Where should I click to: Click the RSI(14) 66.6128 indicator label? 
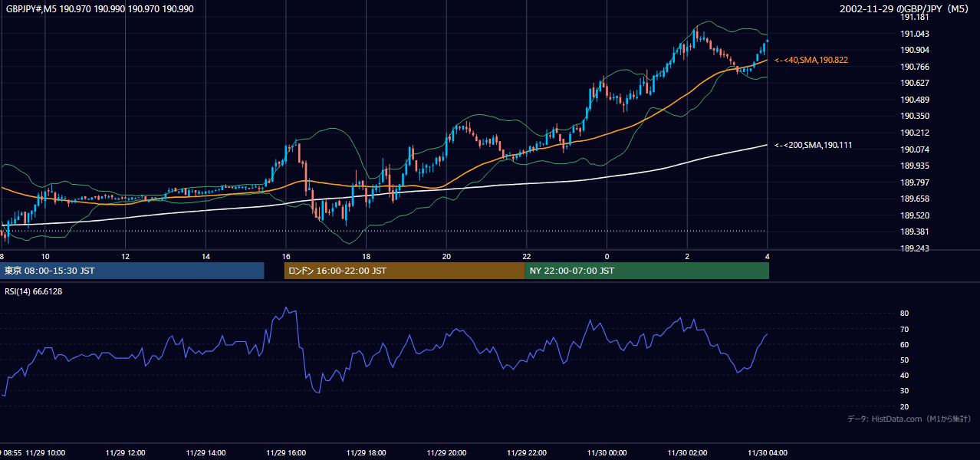click(34, 291)
